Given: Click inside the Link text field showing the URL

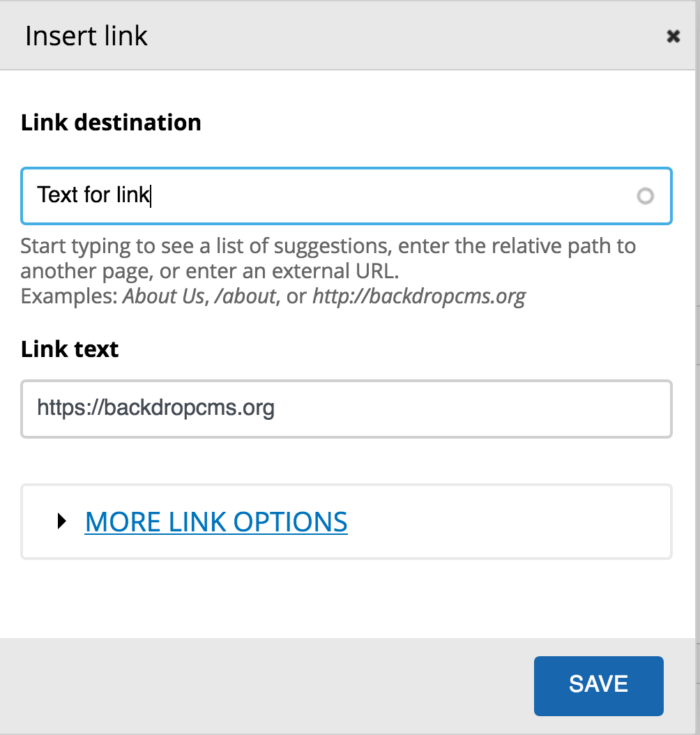Looking at the screenshot, I should pos(279,409).
